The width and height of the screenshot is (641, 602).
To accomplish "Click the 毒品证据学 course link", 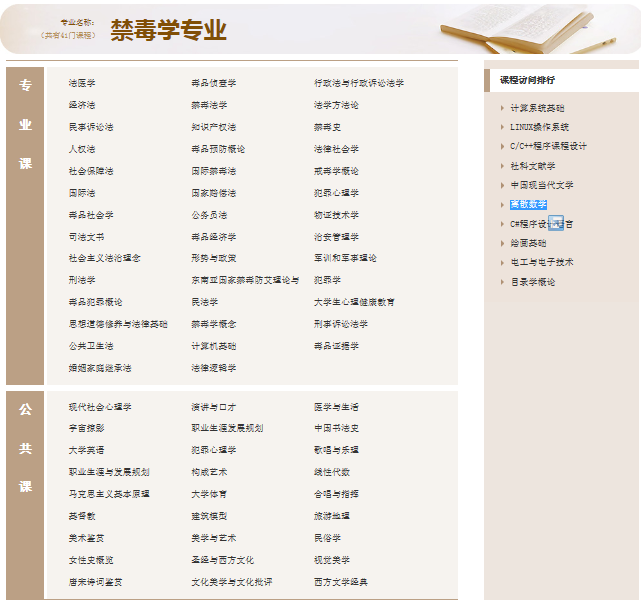I will [x=336, y=346].
